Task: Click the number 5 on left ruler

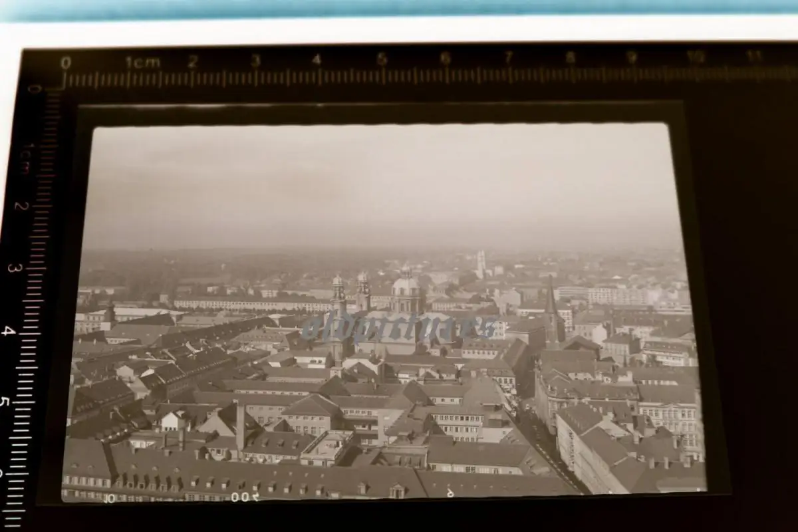Action: (x=4, y=402)
